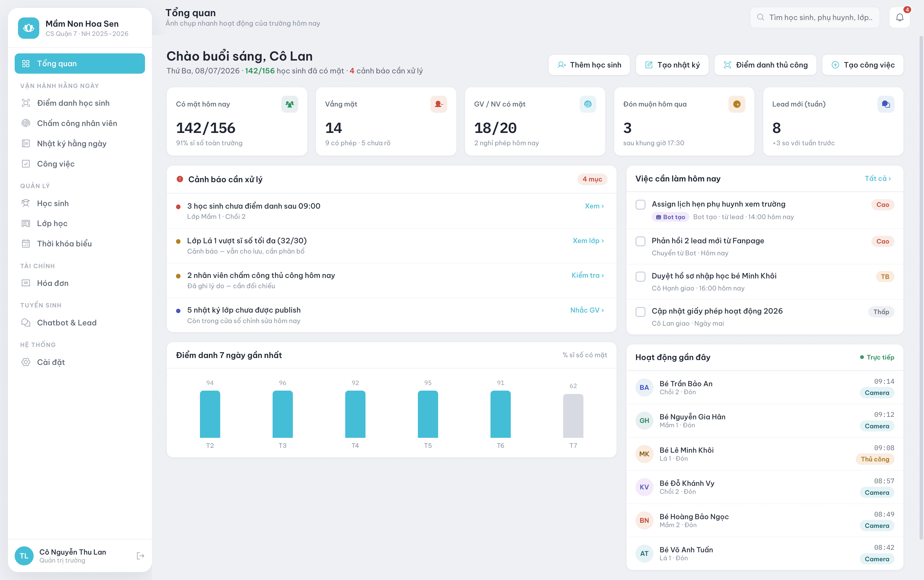
Task: Click the Thêm học sinh button
Action: (x=589, y=65)
